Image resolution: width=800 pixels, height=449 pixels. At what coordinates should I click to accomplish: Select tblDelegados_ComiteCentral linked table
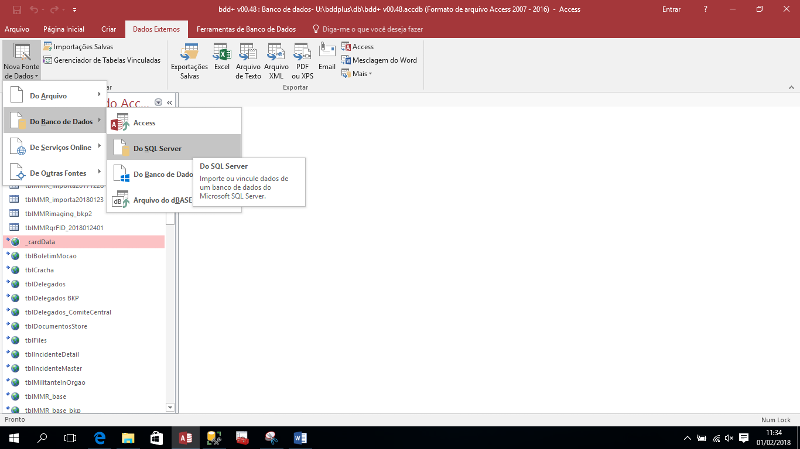tap(84, 312)
